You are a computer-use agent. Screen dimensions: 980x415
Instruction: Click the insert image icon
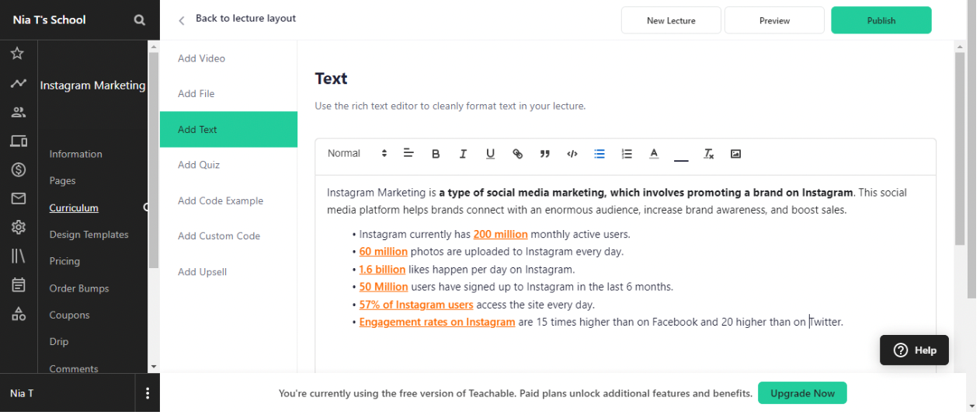coord(735,154)
